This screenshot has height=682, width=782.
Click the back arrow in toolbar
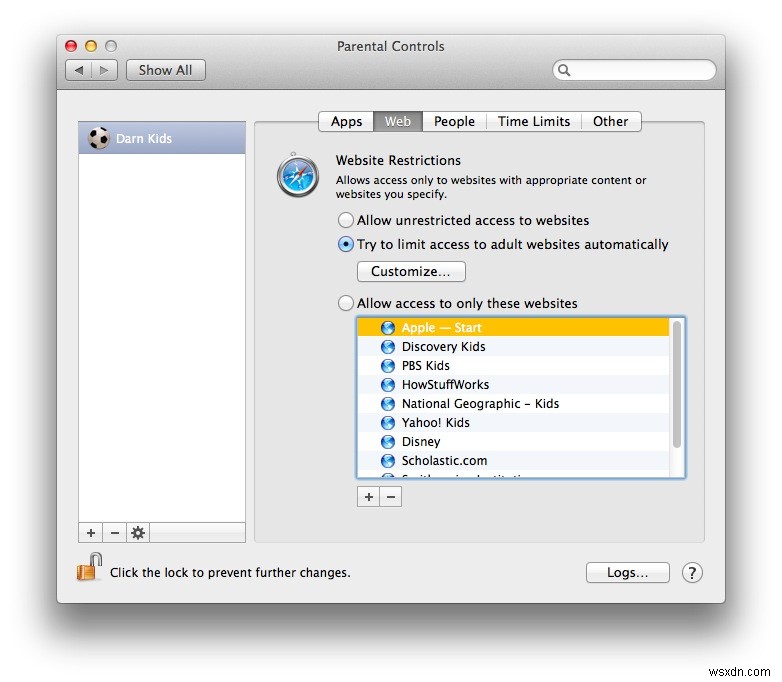pyautogui.click(x=78, y=70)
